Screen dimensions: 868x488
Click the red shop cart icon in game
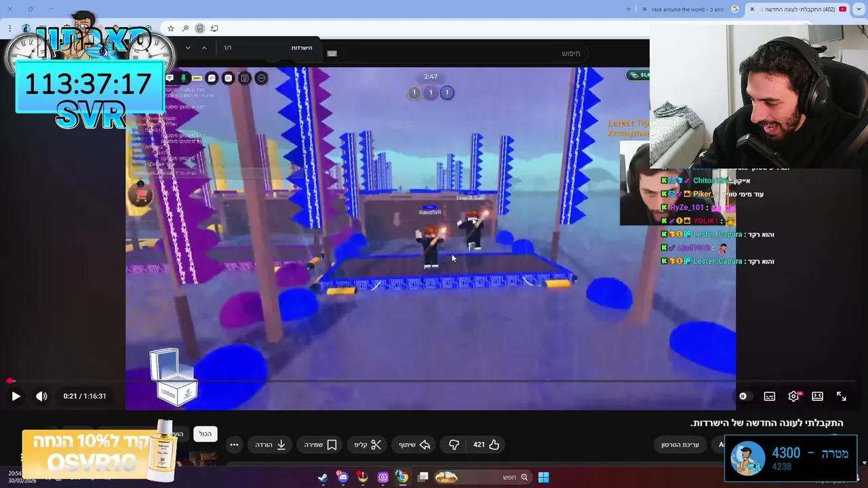141,195
